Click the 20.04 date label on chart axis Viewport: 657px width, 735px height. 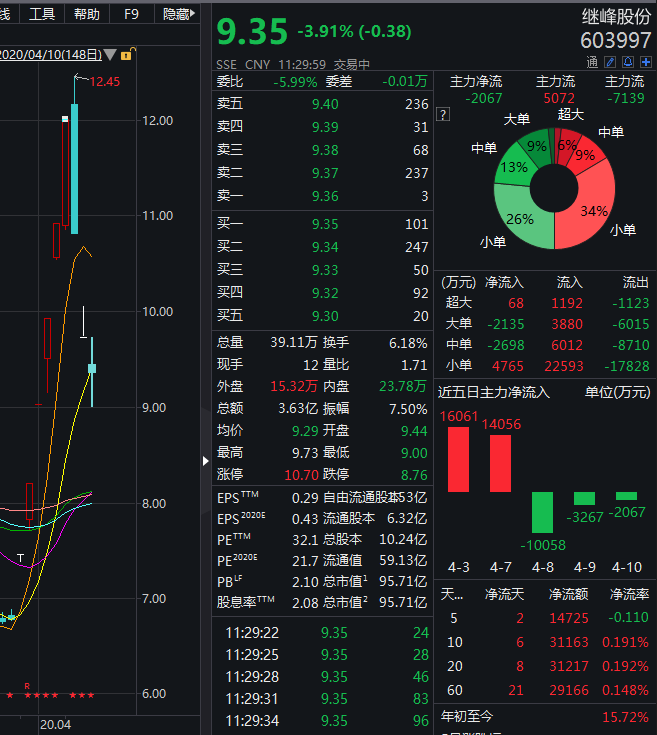[55, 725]
